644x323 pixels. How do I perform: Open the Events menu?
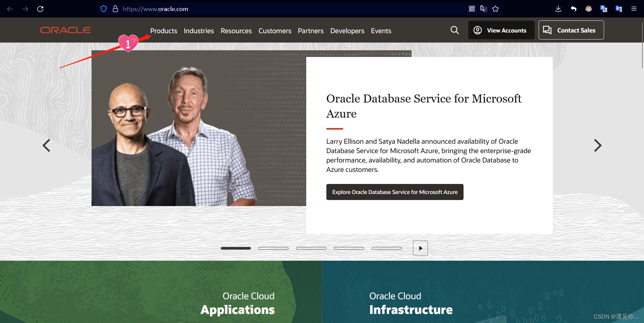click(381, 31)
